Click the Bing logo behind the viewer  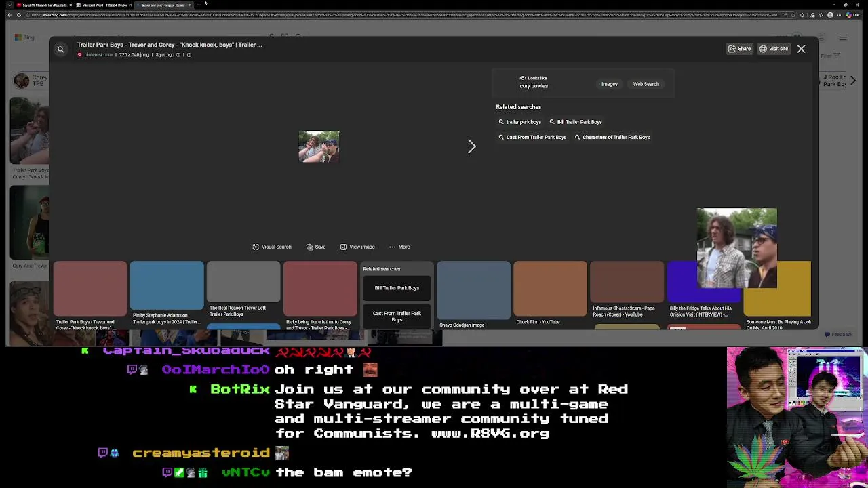click(x=24, y=37)
